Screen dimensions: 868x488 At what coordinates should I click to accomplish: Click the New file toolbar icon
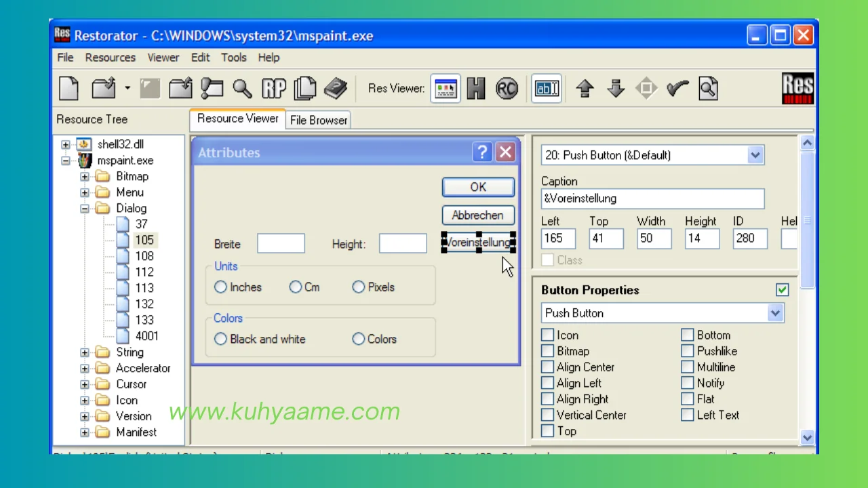pyautogui.click(x=68, y=88)
